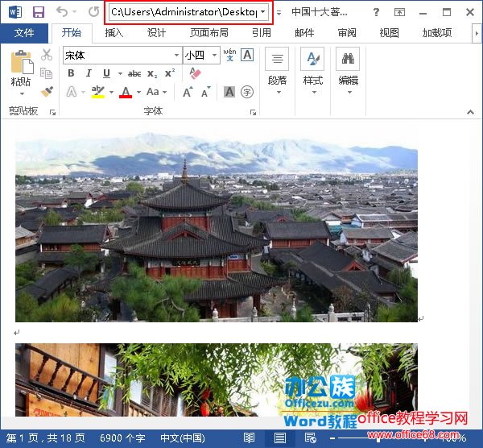Toggle subscript x₂ formatting
The width and height of the screenshot is (483, 448).
[x=152, y=73]
